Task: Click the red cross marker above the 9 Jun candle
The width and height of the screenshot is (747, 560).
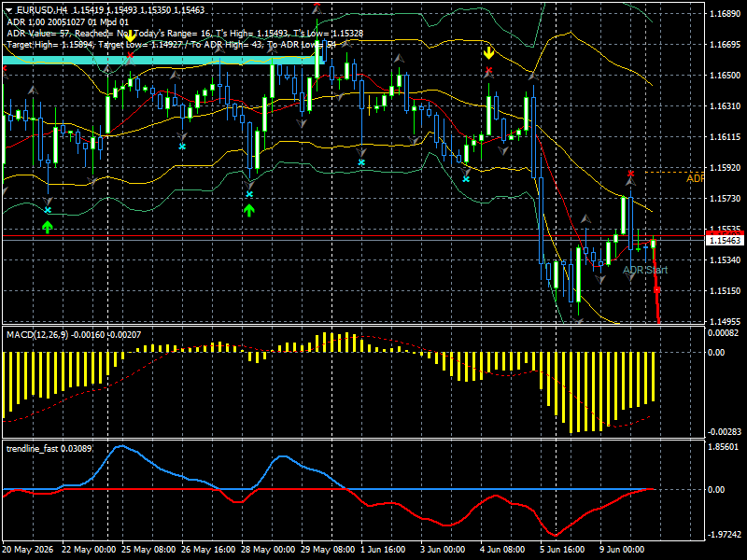Action: 631,174
